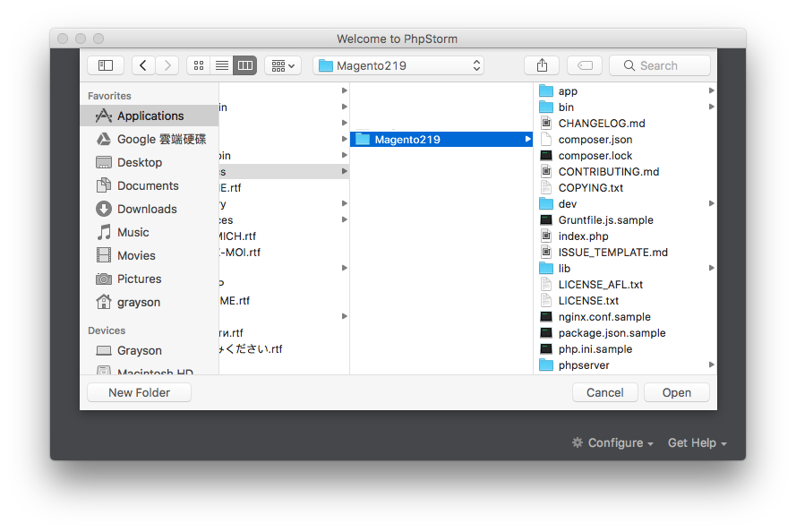Switch to list view mode
The height and width of the screenshot is (532, 796).
pyautogui.click(x=221, y=65)
